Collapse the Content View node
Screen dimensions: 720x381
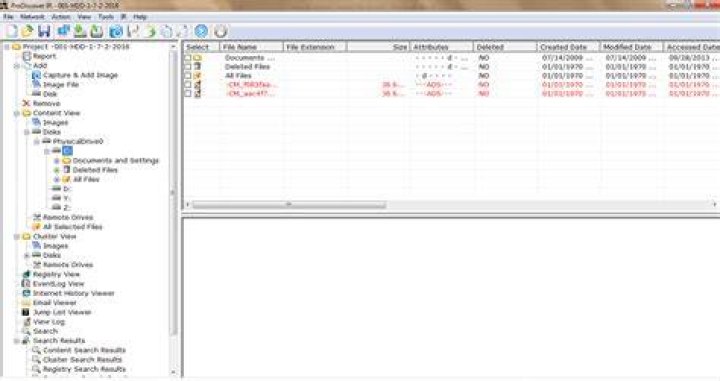17,113
